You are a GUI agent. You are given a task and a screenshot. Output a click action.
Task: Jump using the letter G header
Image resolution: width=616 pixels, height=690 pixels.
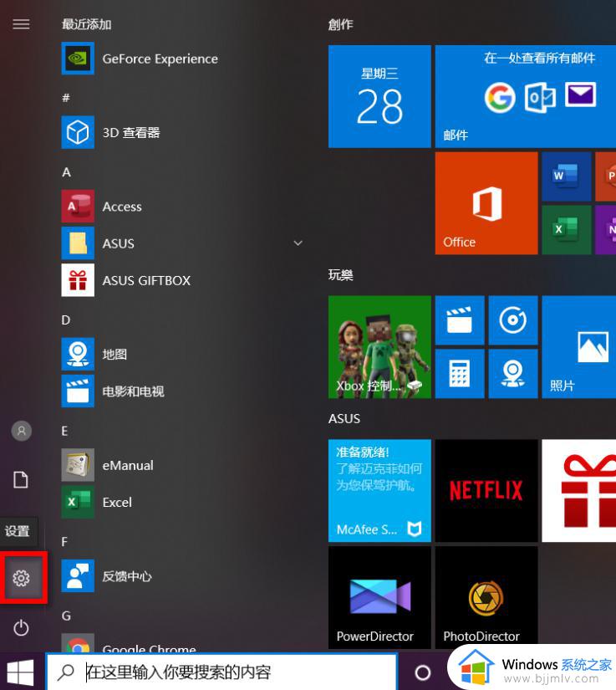click(x=66, y=616)
